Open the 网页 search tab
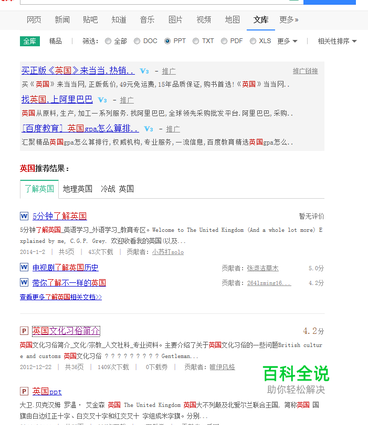 34,20
